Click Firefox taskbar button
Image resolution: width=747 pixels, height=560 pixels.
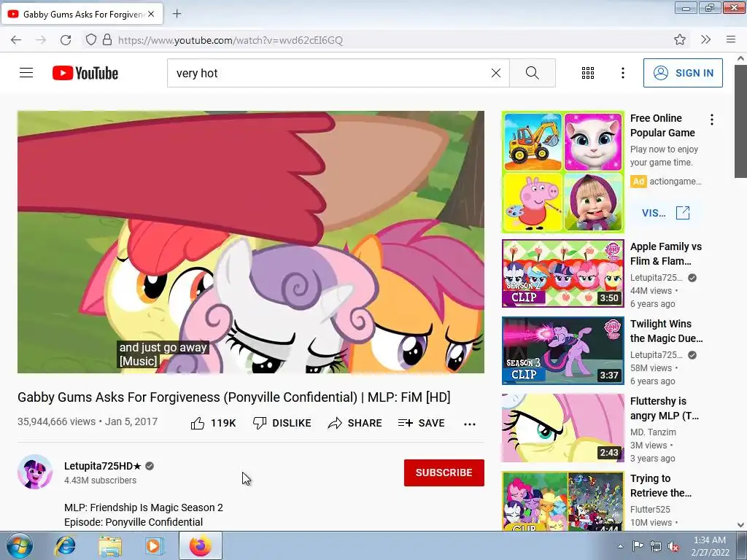pyautogui.click(x=200, y=545)
